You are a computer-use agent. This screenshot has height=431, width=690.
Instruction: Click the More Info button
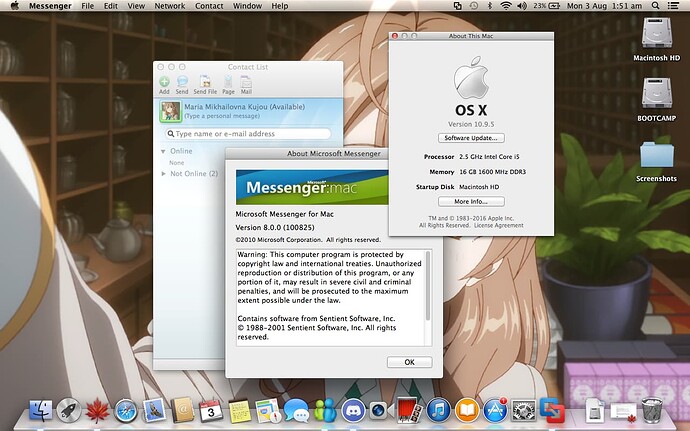[x=471, y=201]
